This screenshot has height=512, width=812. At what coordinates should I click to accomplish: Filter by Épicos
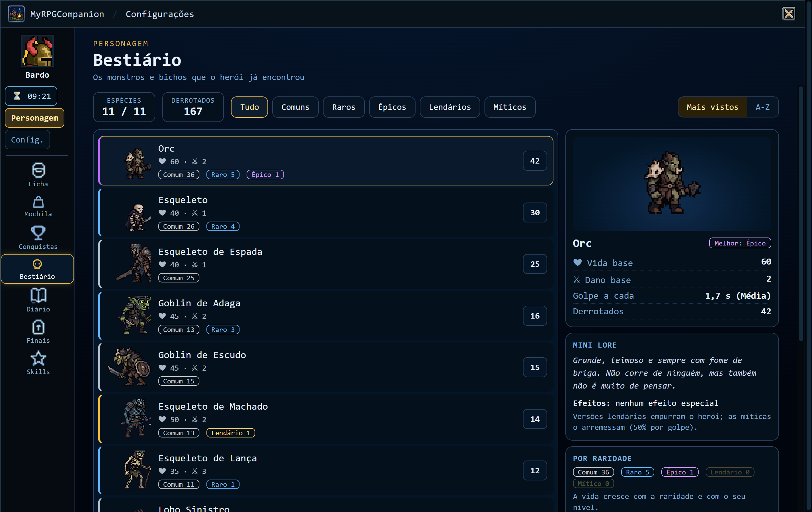coord(392,107)
